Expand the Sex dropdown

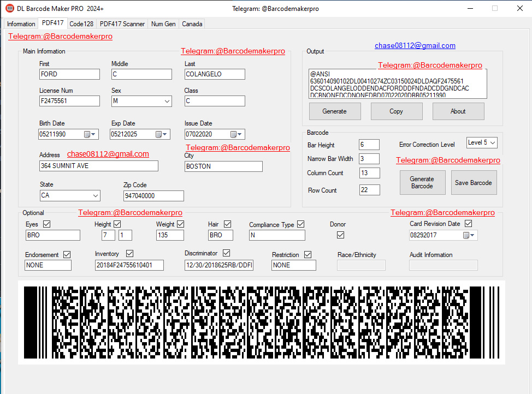(x=141, y=101)
